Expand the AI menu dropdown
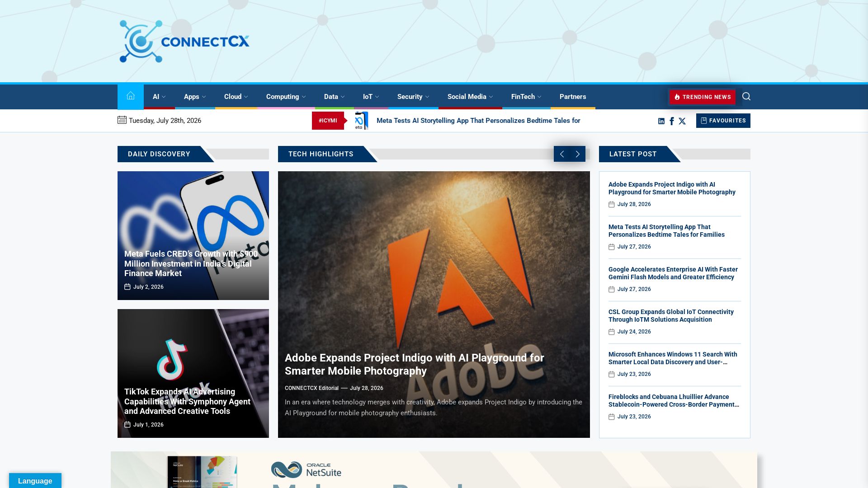The image size is (868, 488). (159, 97)
